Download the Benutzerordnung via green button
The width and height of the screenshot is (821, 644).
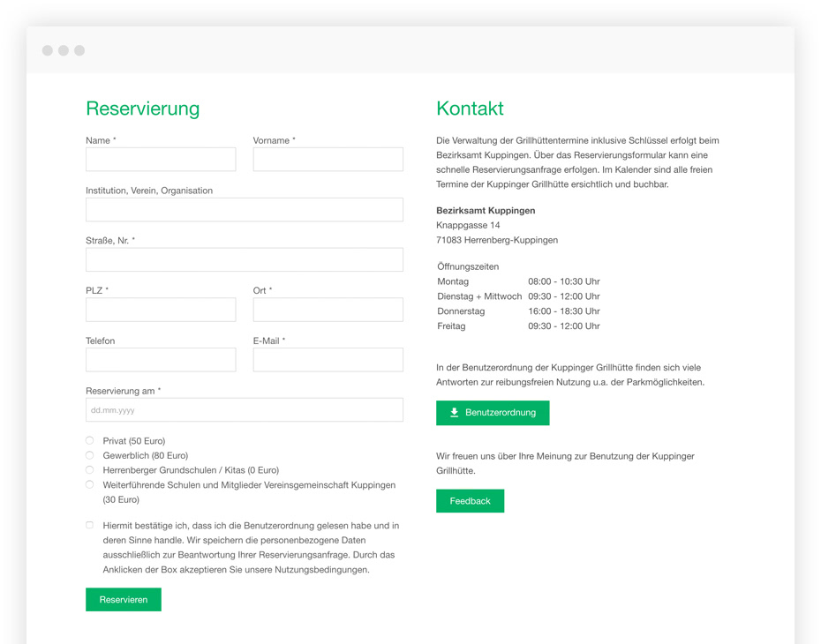coord(493,413)
